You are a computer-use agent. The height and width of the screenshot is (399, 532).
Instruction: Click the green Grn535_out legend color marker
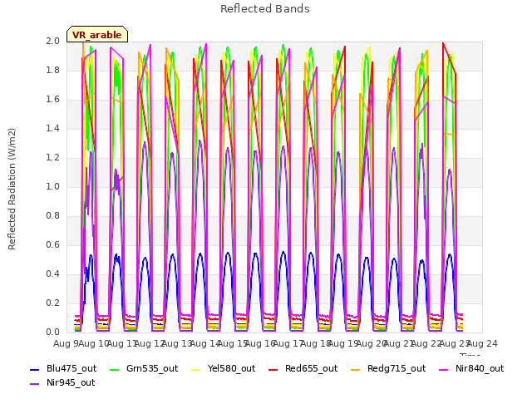tap(115, 369)
